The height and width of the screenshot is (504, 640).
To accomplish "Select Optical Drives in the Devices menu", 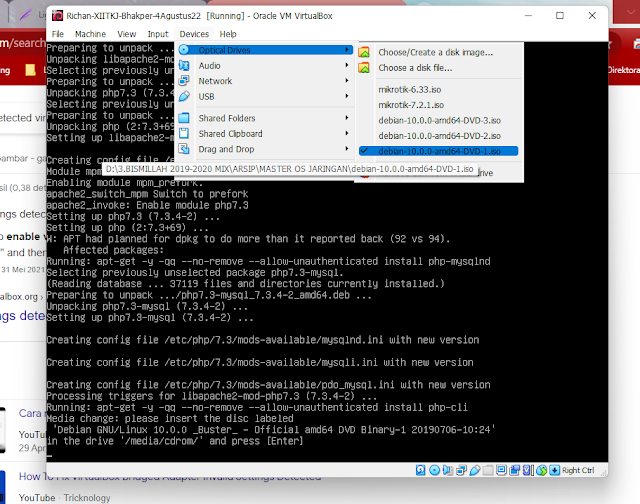I will coord(265,50).
